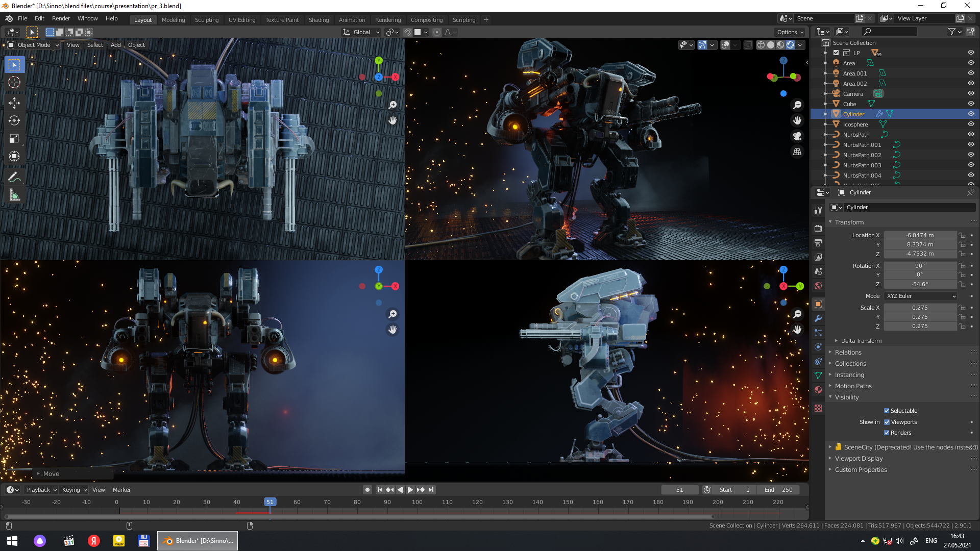The image size is (980, 551).
Task: Select the Measure tool
Action: coord(14,195)
